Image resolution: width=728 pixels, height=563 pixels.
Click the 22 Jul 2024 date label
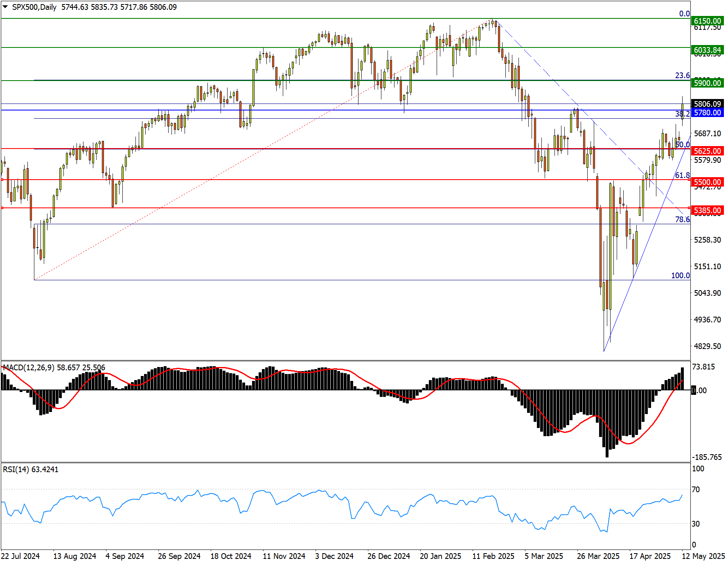(x=20, y=556)
